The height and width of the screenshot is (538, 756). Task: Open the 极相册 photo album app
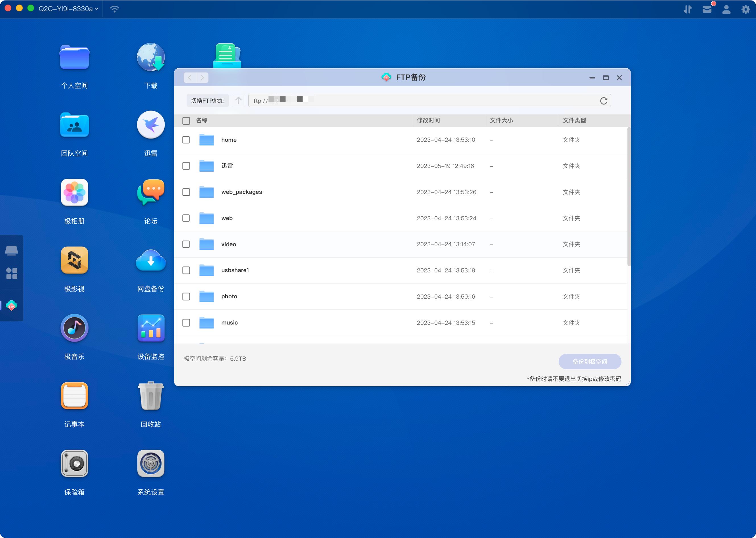pos(75,193)
